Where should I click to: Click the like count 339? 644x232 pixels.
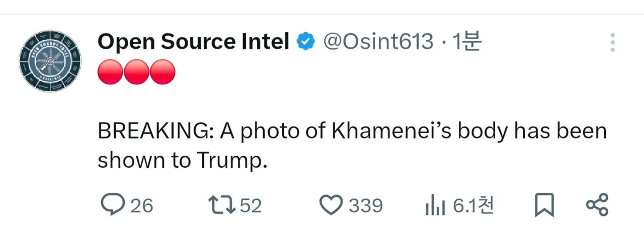(366, 206)
